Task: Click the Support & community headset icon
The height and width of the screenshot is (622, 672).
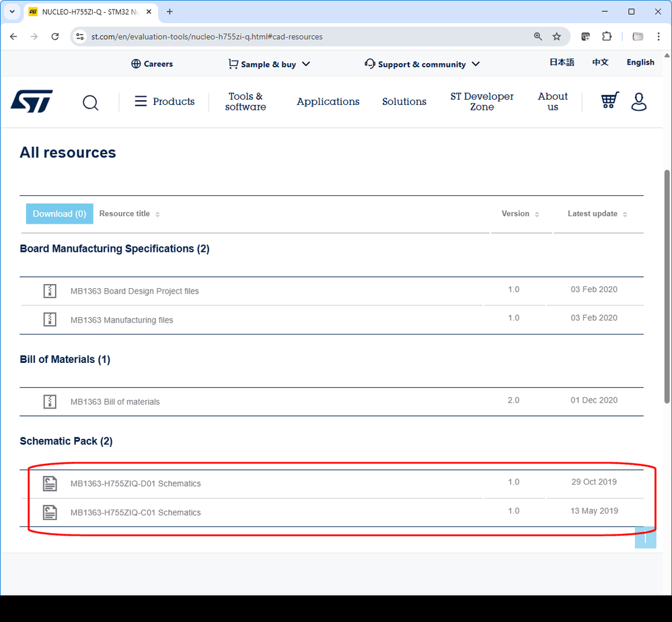Action: 370,63
